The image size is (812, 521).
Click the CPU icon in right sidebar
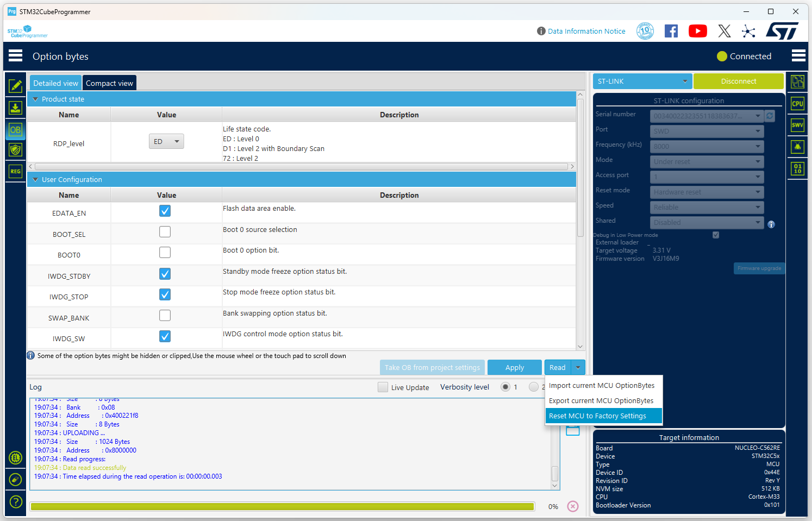pyautogui.click(x=797, y=104)
